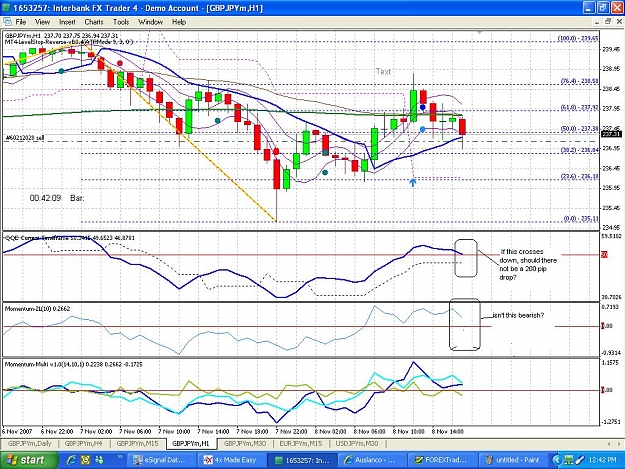The width and height of the screenshot is (625, 469).
Task: Select the blue up arrow chart object
Action: [413, 182]
